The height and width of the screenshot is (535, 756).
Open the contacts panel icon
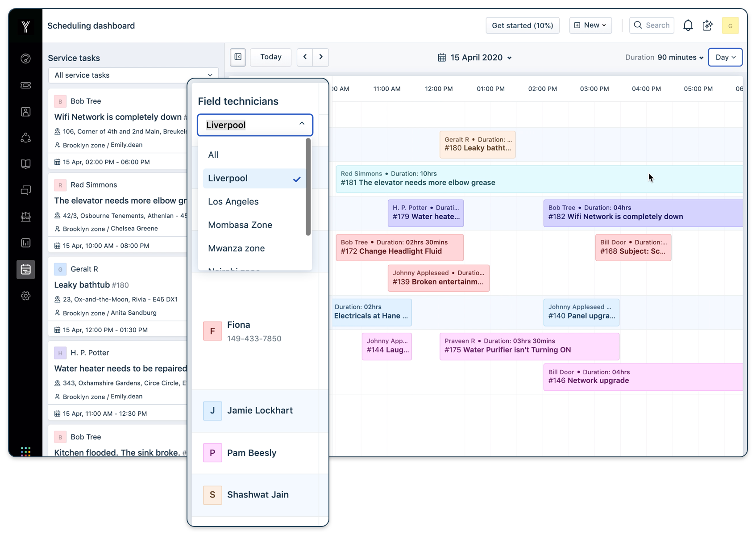point(25,112)
